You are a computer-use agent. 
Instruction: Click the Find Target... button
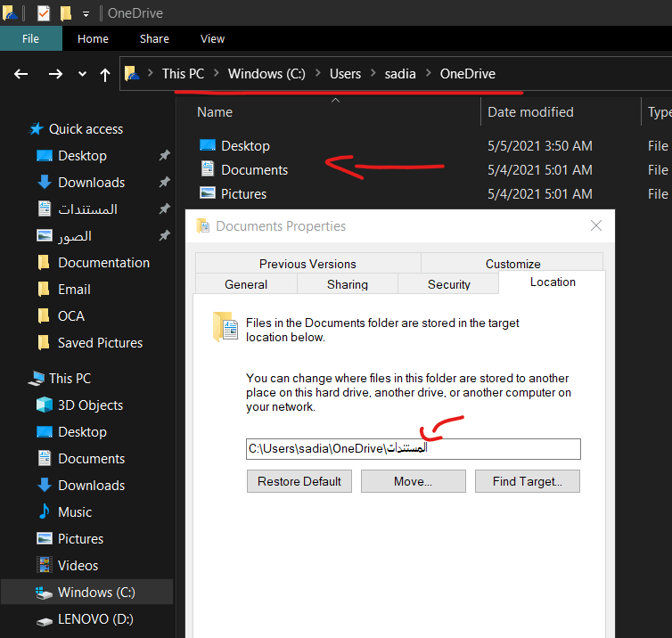(527, 481)
